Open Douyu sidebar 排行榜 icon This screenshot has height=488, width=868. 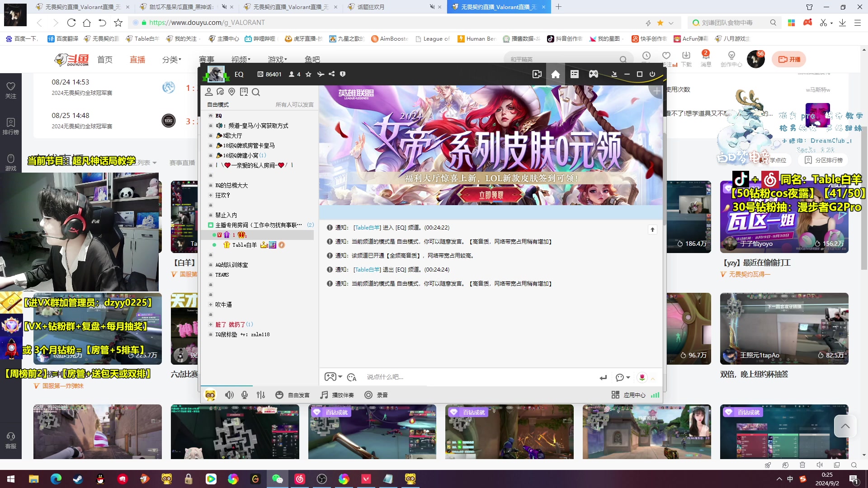[11, 126]
